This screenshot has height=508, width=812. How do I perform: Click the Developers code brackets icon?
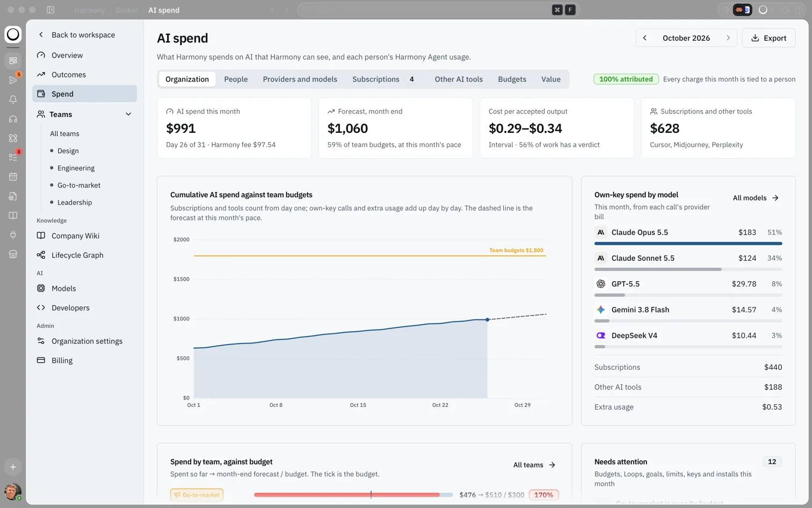click(x=41, y=308)
